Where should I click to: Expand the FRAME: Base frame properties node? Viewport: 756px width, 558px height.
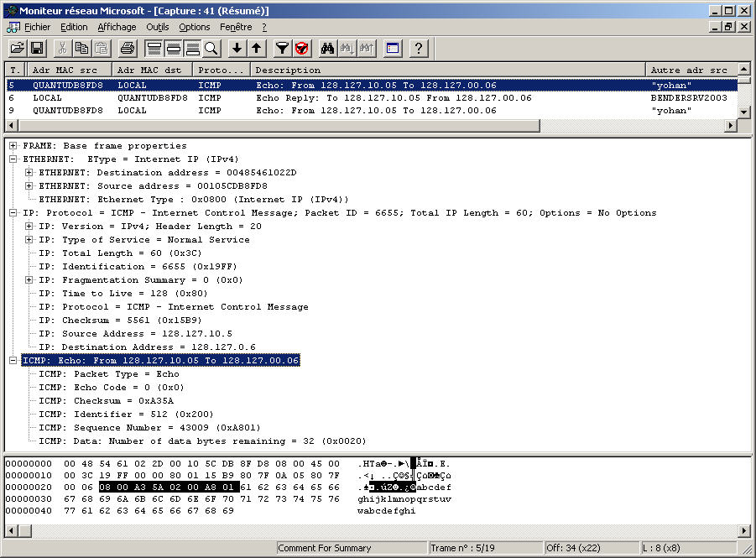(x=13, y=146)
